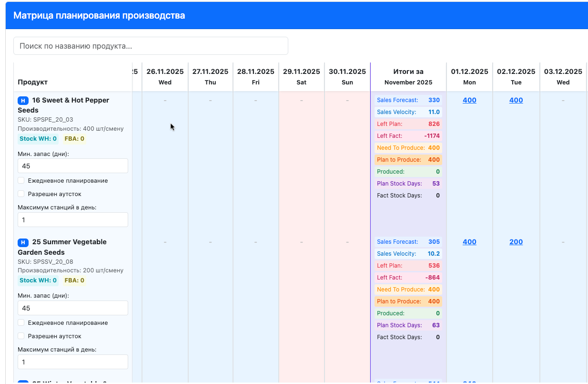
Task: Click Мин. запас field for 25 Summer Vegetable Garden
Action: click(x=73, y=308)
